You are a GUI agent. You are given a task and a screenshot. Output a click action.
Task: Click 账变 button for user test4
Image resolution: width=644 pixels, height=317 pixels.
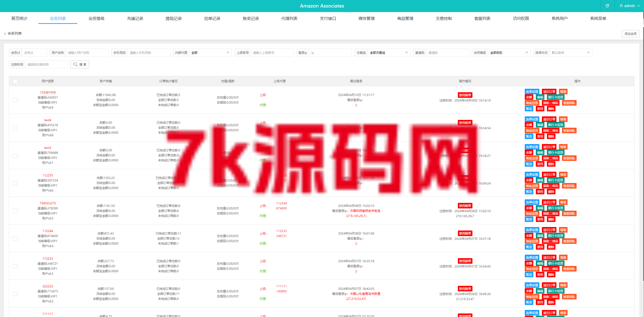529,136
